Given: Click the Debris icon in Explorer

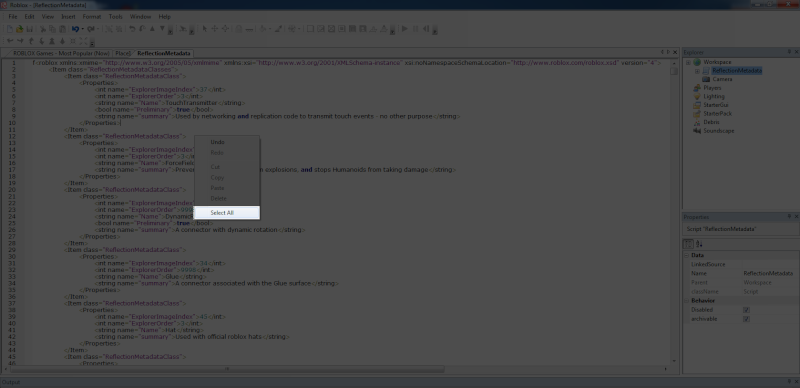Looking at the screenshot, I should [x=697, y=123].
